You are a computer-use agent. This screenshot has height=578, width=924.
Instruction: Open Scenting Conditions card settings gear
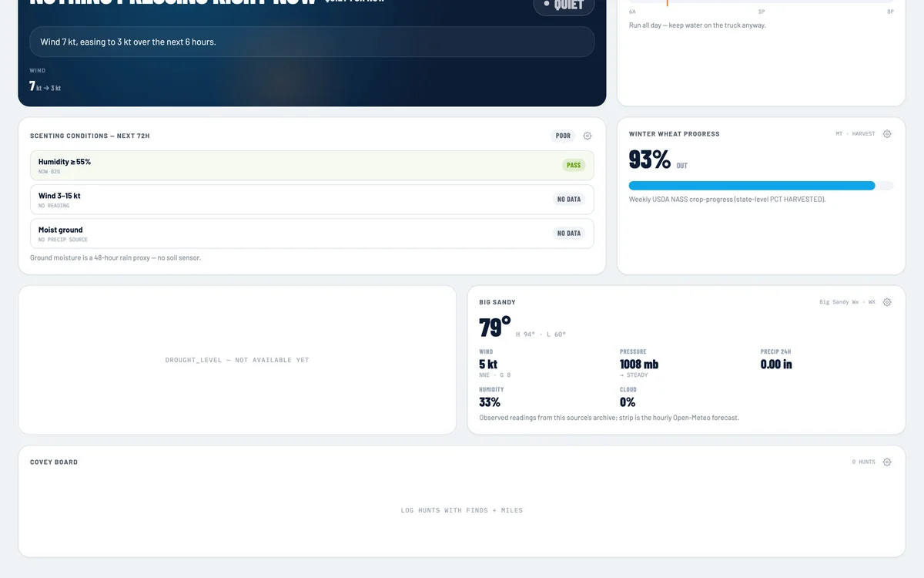tap(588, 136)
